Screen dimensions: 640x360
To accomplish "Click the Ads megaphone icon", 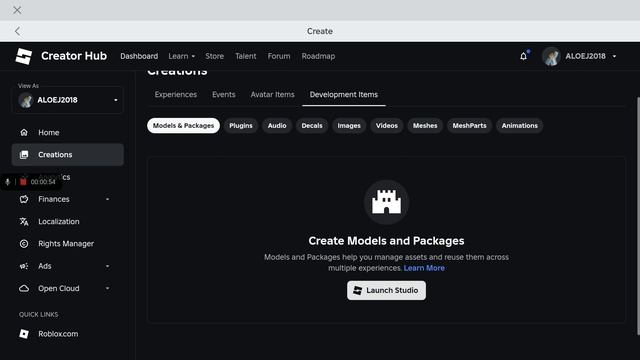I will [24, 266].
